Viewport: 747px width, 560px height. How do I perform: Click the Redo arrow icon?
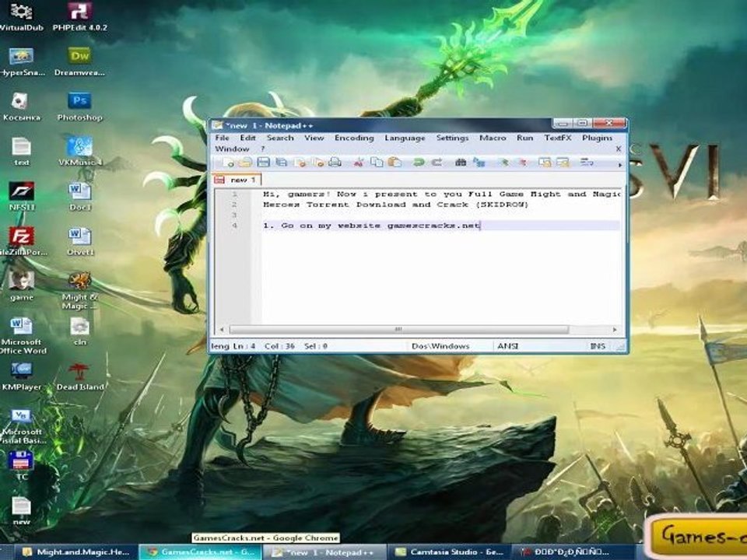pos(437,163)
